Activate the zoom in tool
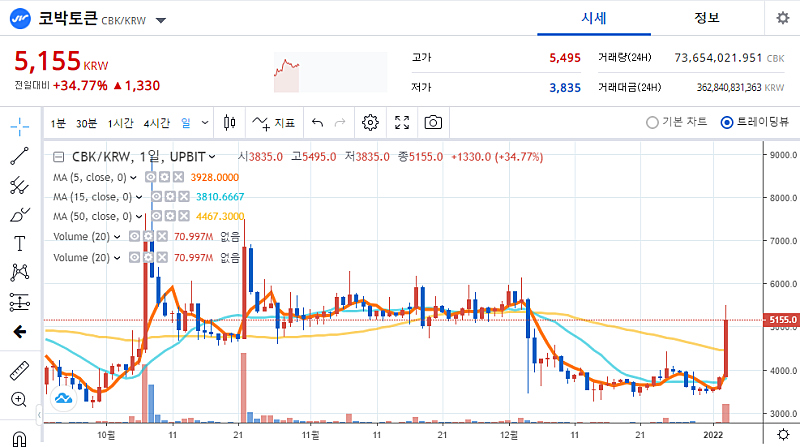The image size is (800, 447). tap(19, 400)
